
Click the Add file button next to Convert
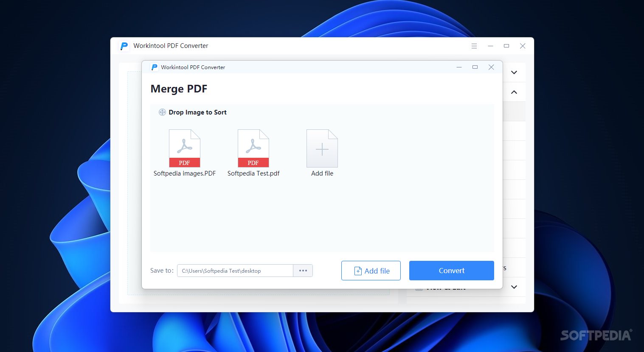371,271
